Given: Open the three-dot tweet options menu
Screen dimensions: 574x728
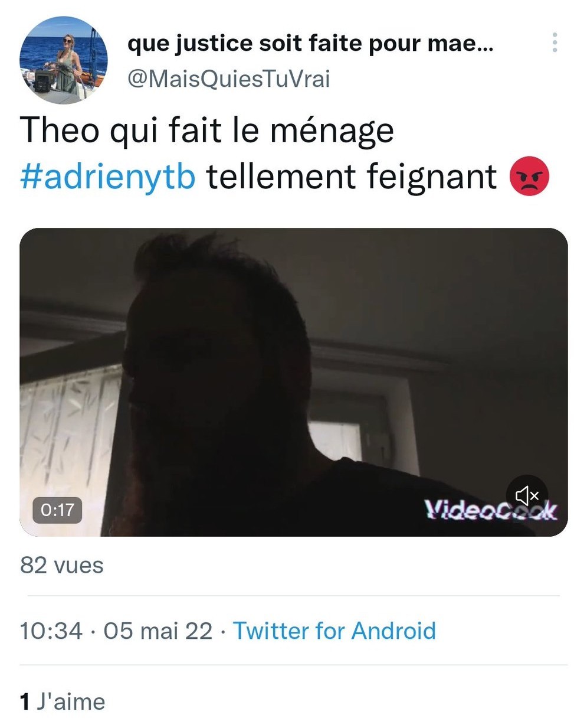Looking at the screenshot, I should 555,43.
